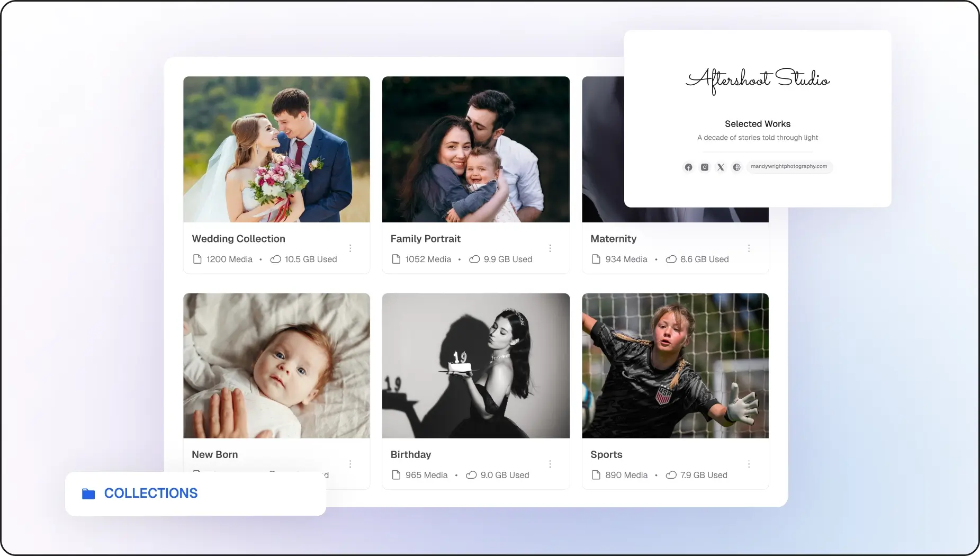Open Maternity card three-dot menu
This screenshot has height=556, width=980.
pyautogui.click(x=749, y=248)
